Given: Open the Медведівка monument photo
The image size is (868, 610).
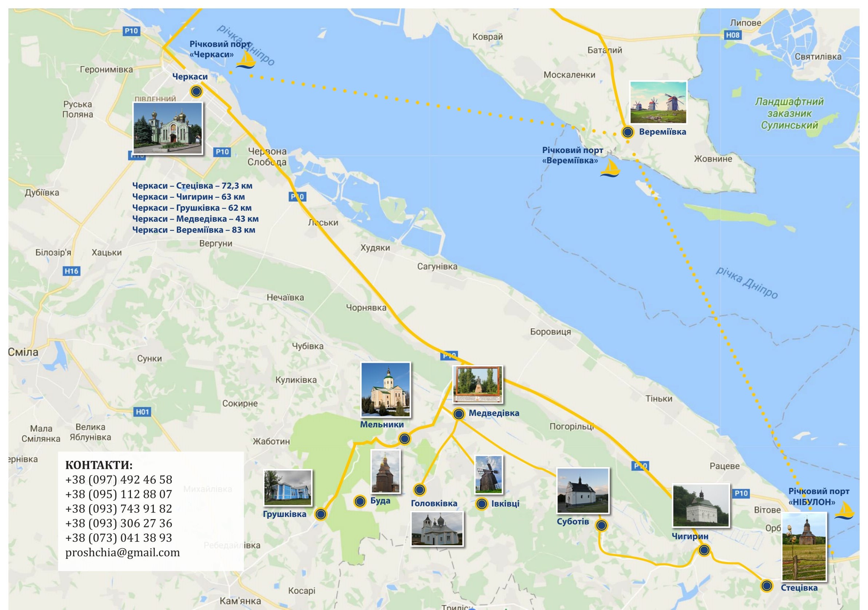Looking at the screenshot, I should 478,384.
